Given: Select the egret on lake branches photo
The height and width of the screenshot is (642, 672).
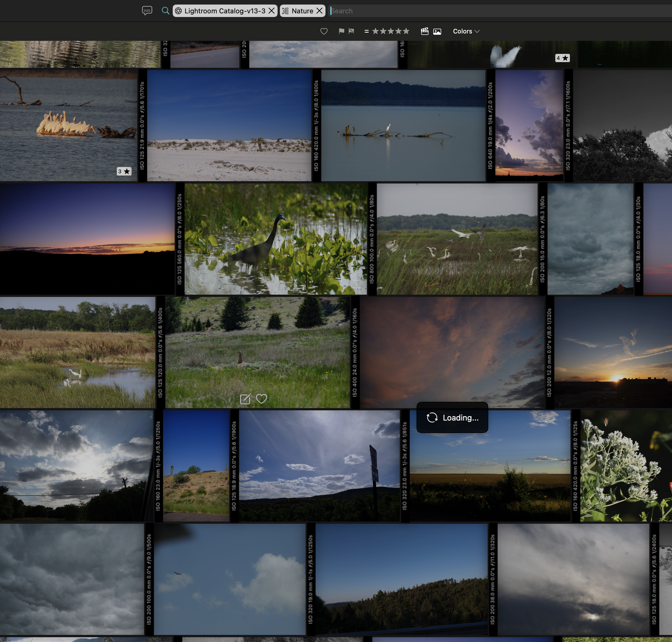Looking at the screenshot, I should [x=403, y=126].
